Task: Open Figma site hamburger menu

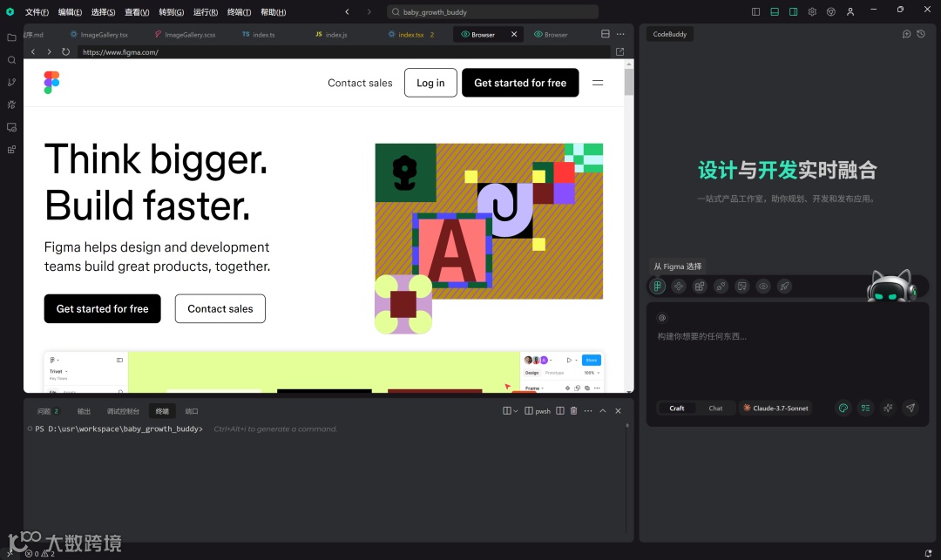Action: point(598,83)
